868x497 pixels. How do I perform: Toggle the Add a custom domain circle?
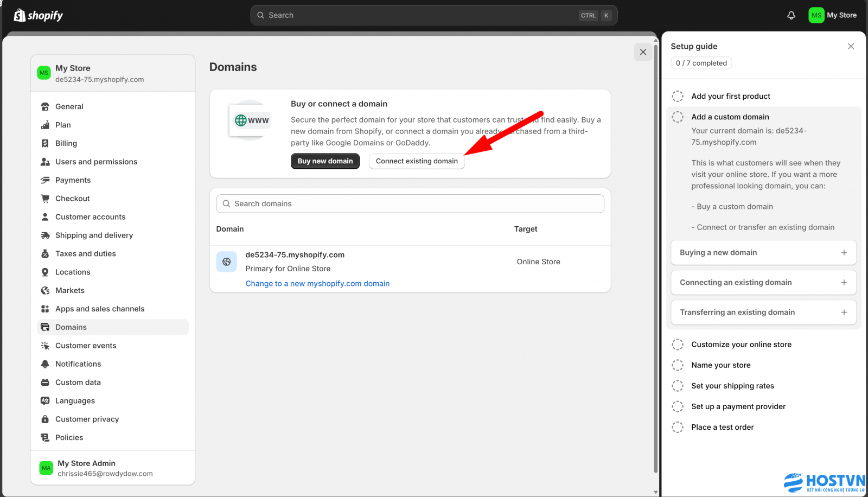tap(678, 117)
